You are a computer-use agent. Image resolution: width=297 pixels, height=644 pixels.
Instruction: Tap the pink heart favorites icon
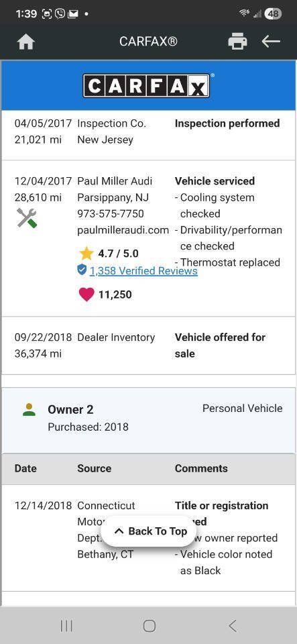[x=86, y=294]
